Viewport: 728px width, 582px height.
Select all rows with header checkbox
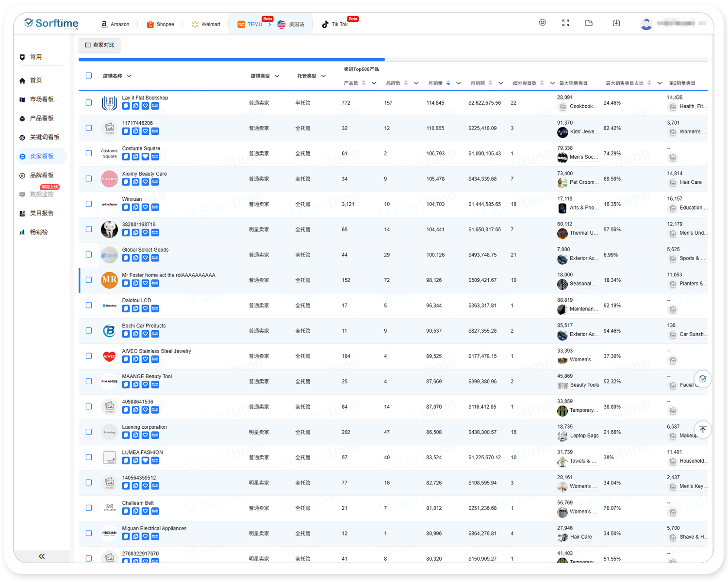[x=89, y=76]
